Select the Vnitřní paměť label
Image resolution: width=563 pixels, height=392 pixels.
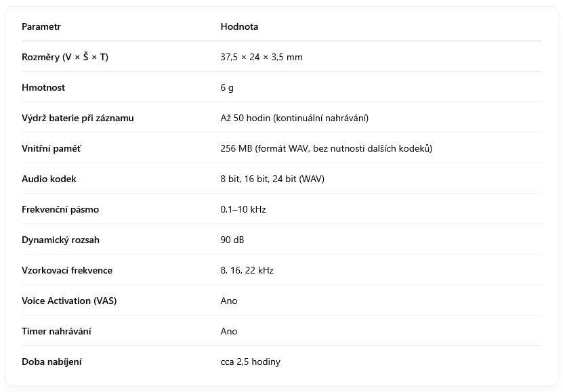pos(51,148)
